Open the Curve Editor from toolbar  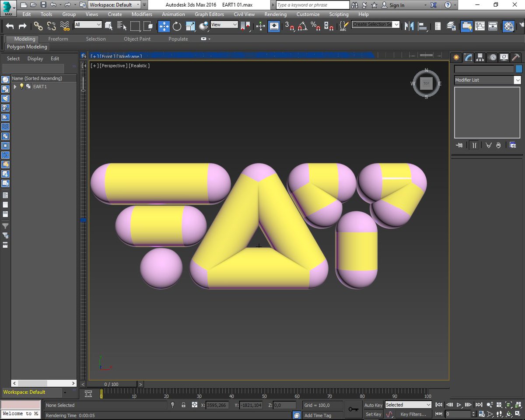480,26
